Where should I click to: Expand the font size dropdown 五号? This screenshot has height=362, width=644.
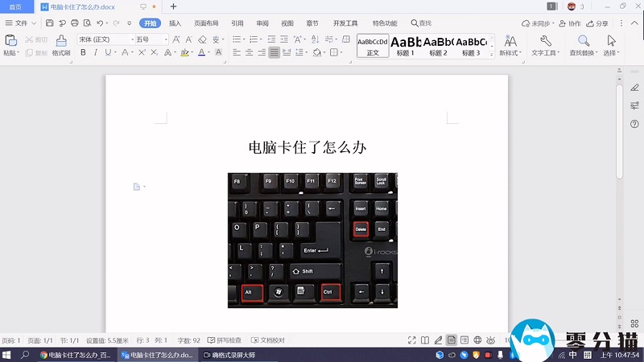[167, 39]
